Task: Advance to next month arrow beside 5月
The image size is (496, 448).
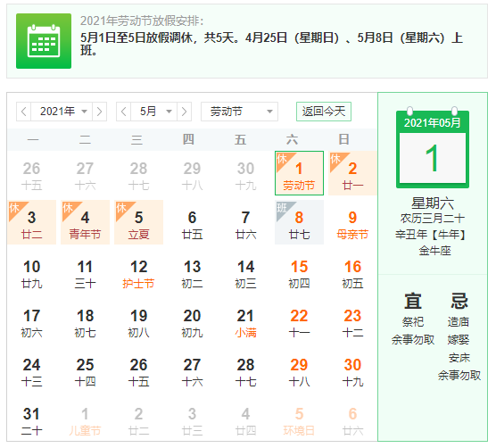Action: tap(184, 112)
